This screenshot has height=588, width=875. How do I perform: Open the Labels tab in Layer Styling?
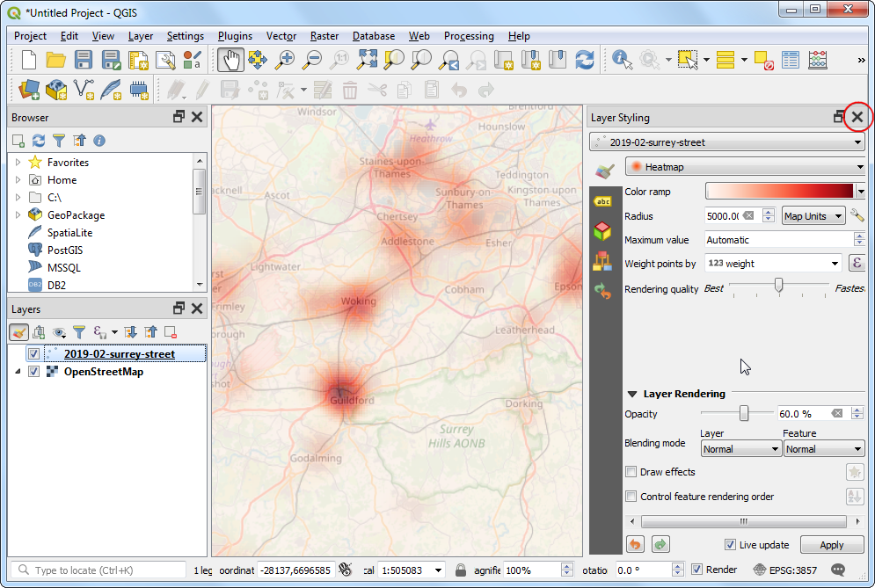click(602, 201)
